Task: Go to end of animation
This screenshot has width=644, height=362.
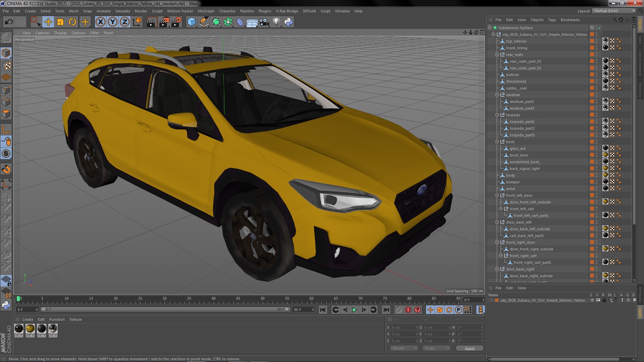Action: point(386,310)
